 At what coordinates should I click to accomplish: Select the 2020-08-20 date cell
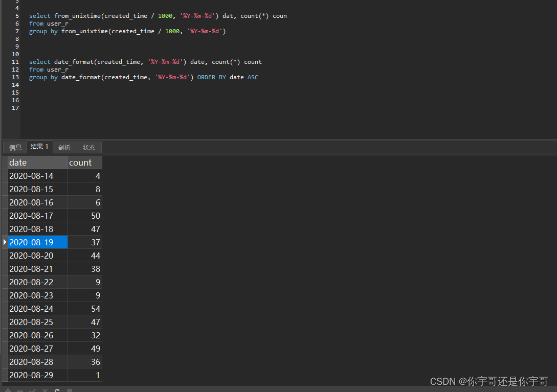tap(38, 256)
